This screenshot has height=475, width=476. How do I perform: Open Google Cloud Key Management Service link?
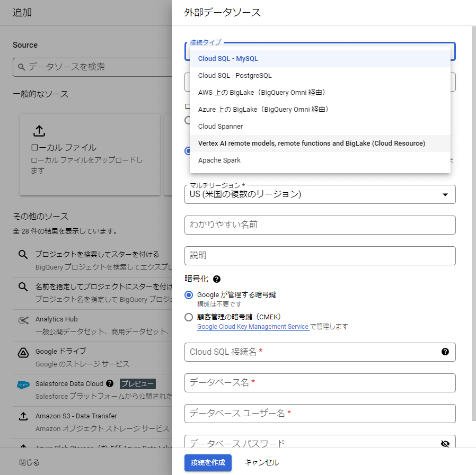coord(252,327)
